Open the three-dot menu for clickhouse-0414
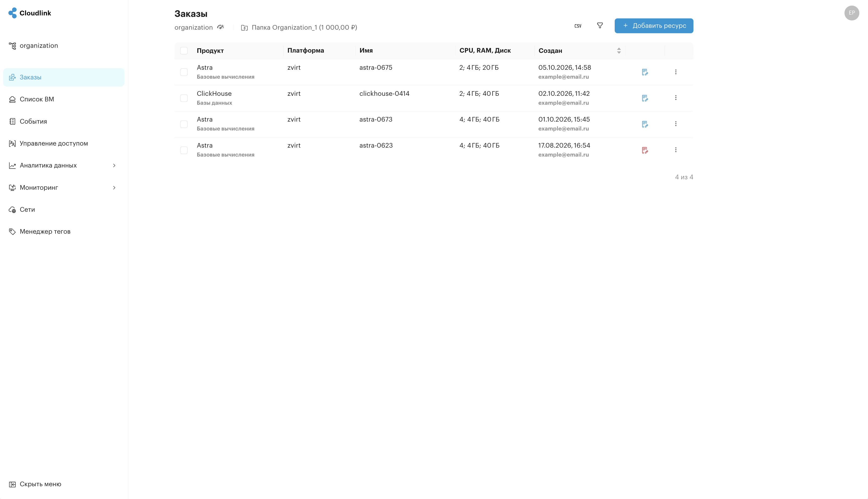The image size is (868, 499). point(676,98)
